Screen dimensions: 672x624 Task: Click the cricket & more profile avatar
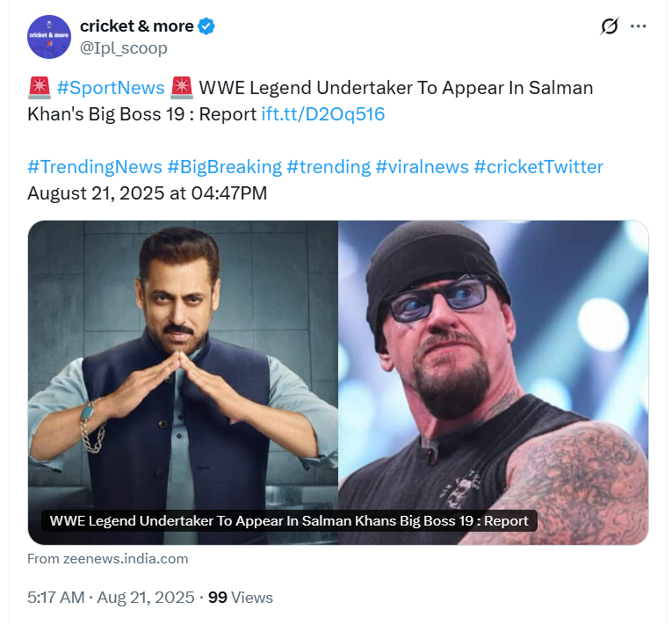point(49,37)
